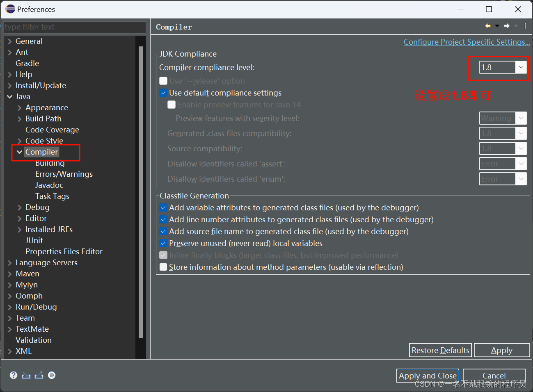The image size is (533, 392).
Task: Collapse the Compiler tree node
Action: pos(19,152)
